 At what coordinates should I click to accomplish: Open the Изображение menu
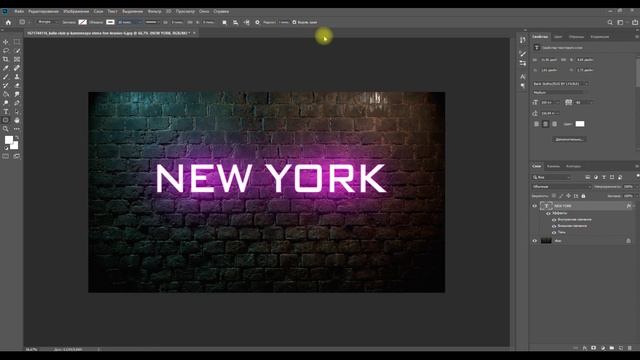click(76, 11)
